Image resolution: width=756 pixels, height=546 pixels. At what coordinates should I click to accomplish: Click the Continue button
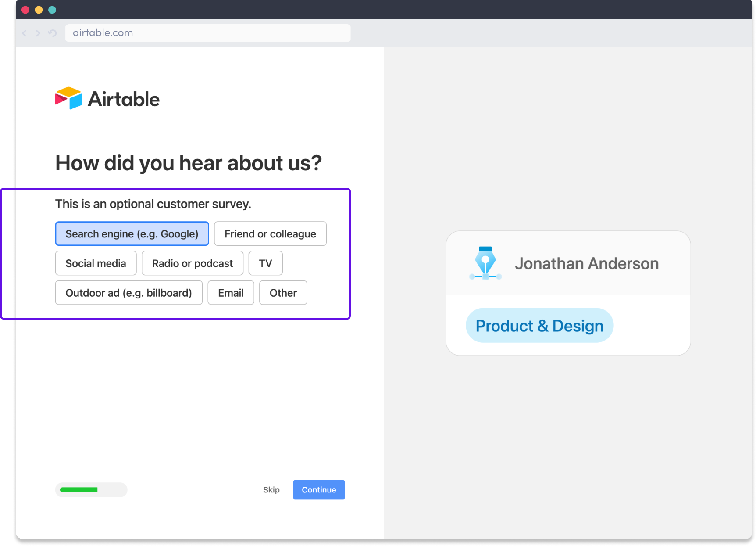(x=319, y=490)
